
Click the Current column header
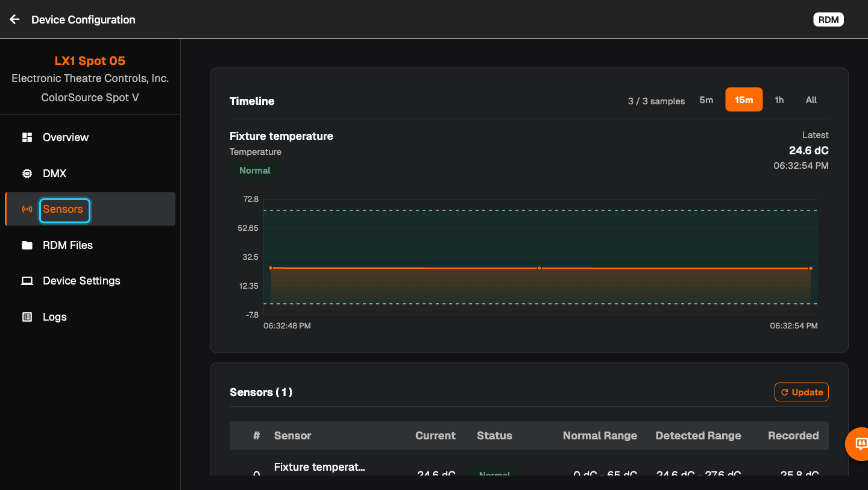point(435,436)
